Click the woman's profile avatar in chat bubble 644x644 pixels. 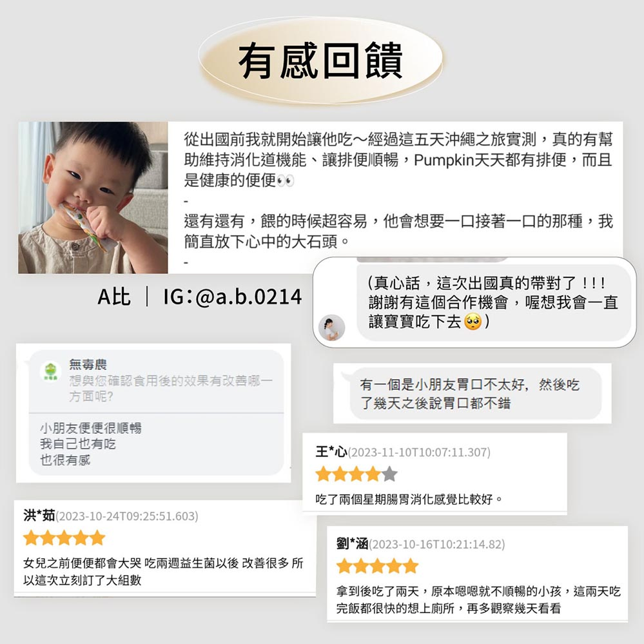(331, 327)
